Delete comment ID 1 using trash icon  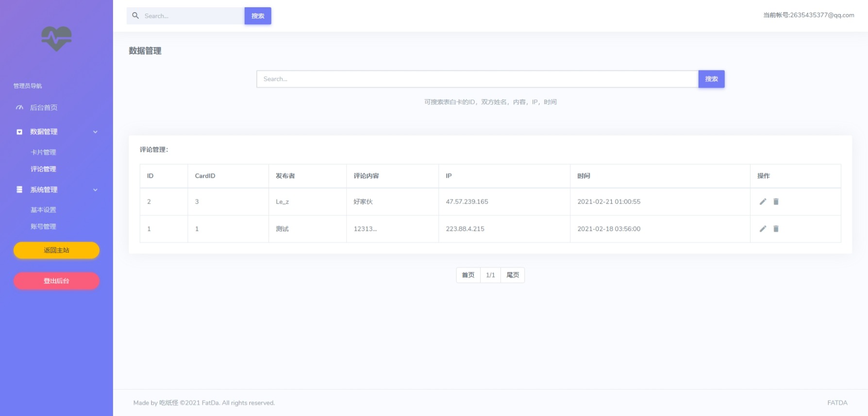(776, 229)
